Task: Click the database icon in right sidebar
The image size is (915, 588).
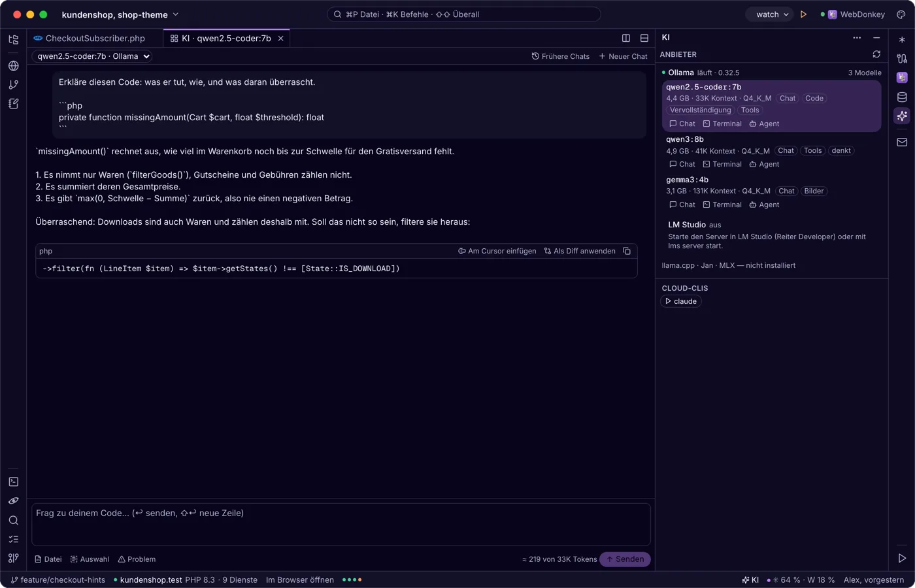Action: click(x=902, y=97)
